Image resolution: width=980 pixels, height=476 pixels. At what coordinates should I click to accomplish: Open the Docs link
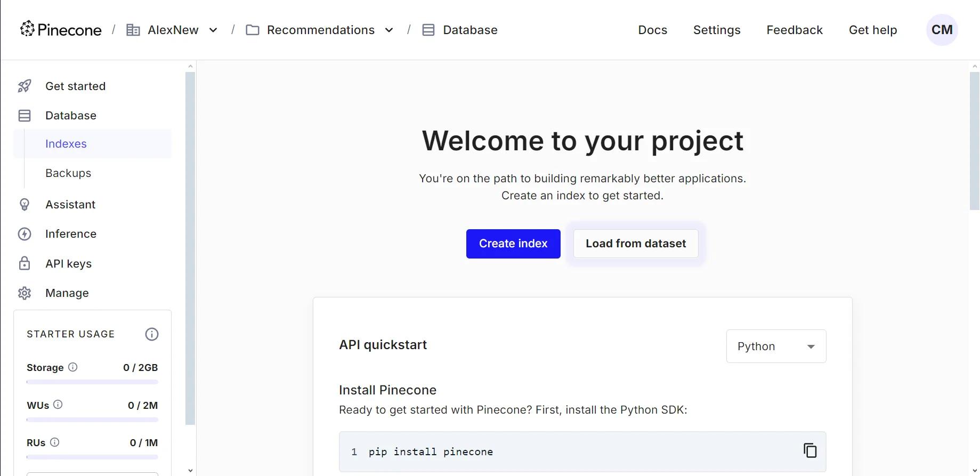[x=653, y=30]
